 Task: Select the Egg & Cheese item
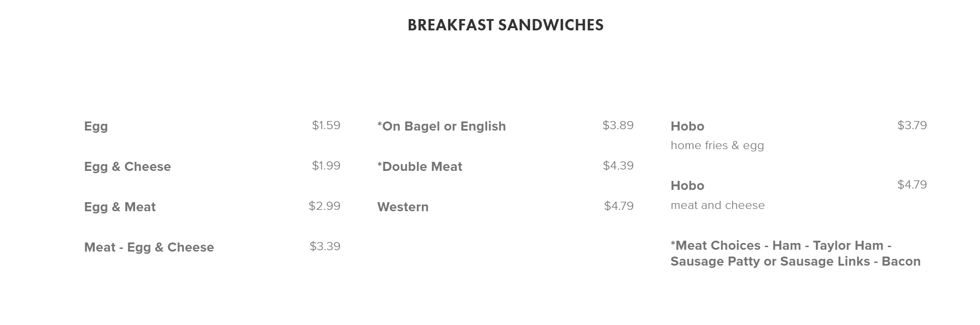pyautogui.click(x=127, y=167)
